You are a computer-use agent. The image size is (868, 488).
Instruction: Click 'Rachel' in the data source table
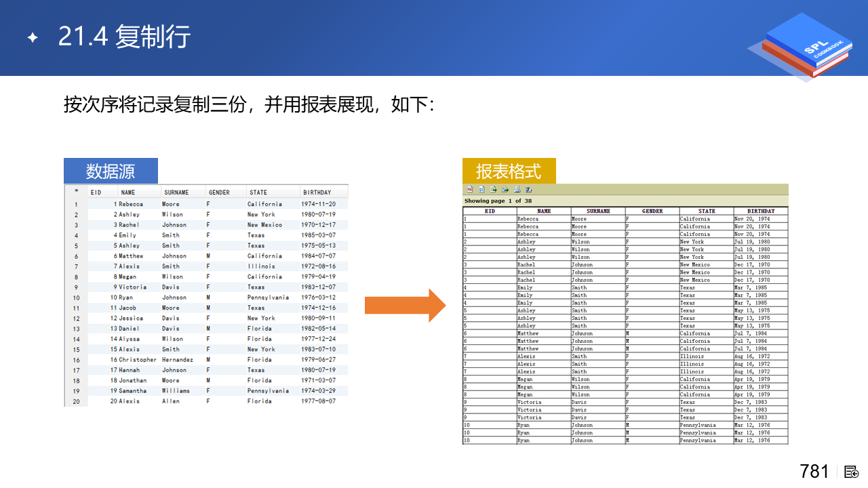(x=129, y=225)
